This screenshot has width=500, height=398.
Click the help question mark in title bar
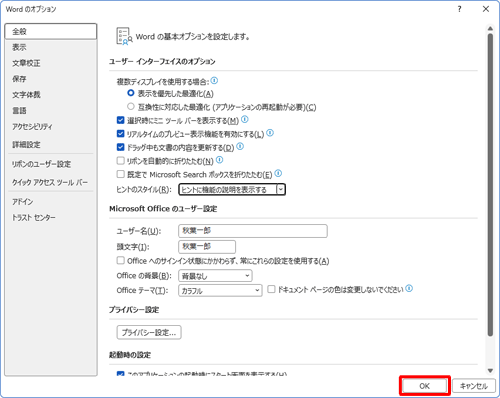coord(460,9)
